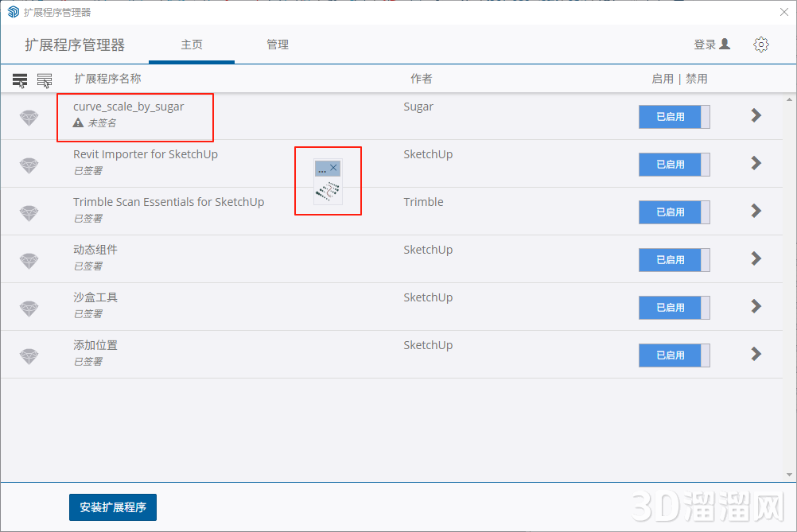Toggle 已启用 switch for Revit Importer
Viewport: 797px width, 532px height.
click(674, 165)
